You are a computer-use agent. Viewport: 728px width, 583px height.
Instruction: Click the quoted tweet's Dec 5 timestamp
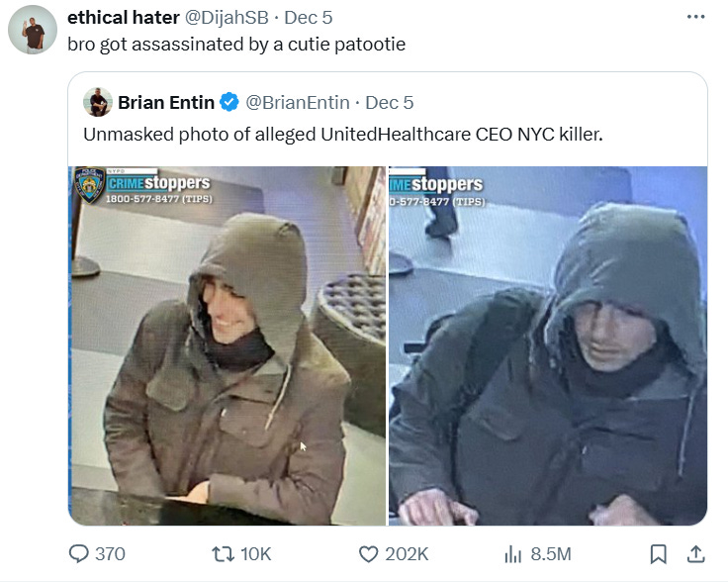tap(389, 103)
